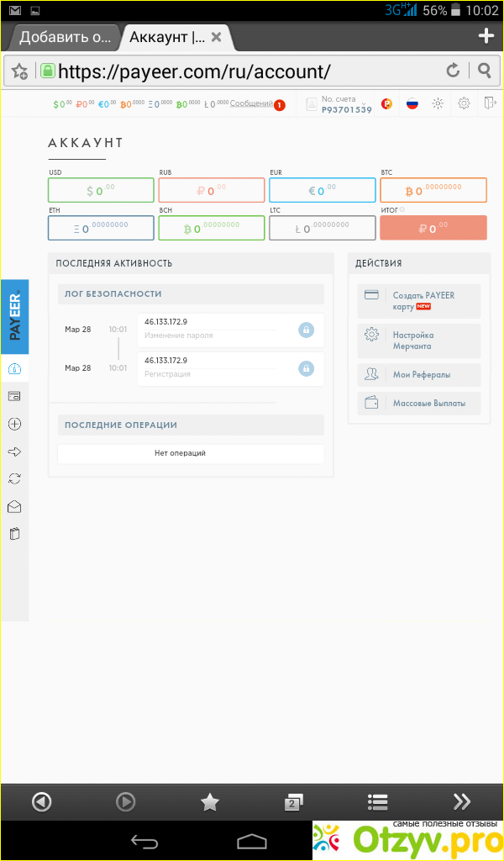This screenshot has height=861, width=504.
Task: Click the logout door icon in header
Action: 490,103
